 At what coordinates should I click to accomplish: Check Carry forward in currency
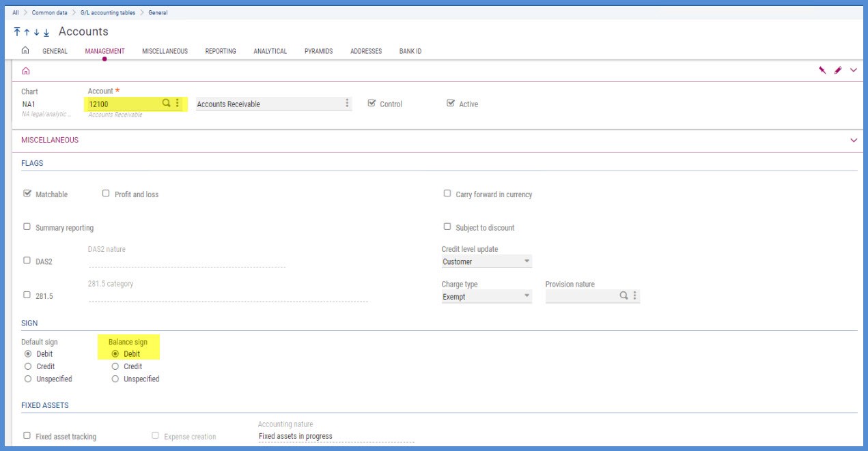(x=447, y=194)
